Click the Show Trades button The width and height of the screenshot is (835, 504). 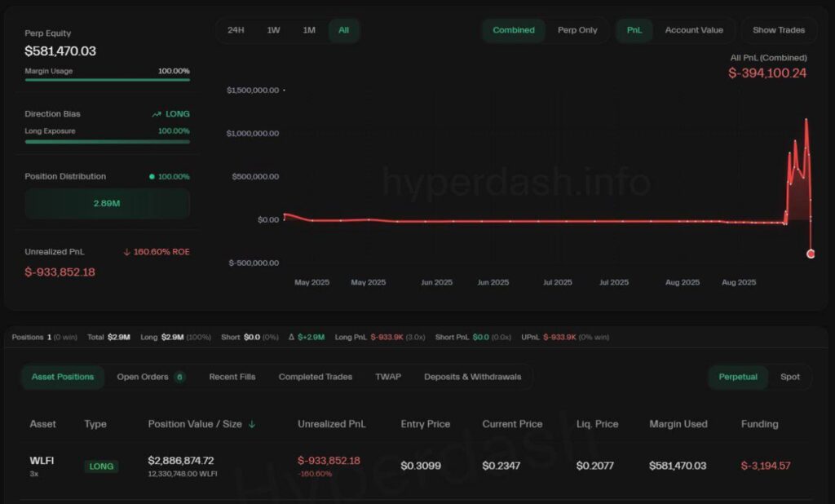(779, 30)
